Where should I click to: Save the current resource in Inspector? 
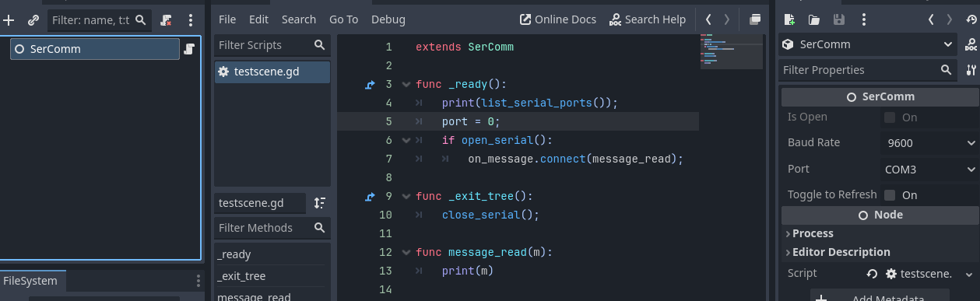tap(839, 19)
